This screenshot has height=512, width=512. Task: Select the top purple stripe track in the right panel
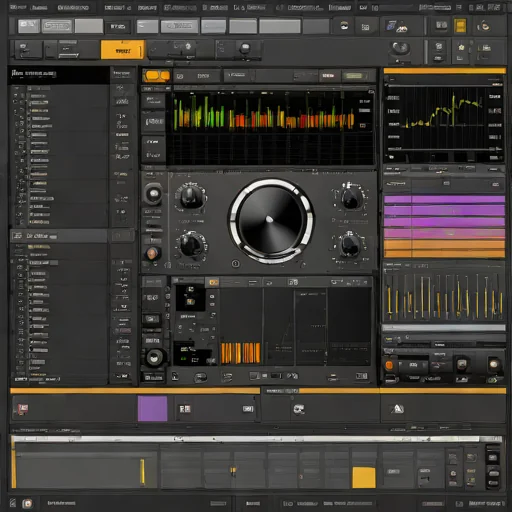(x=444, y=199)
